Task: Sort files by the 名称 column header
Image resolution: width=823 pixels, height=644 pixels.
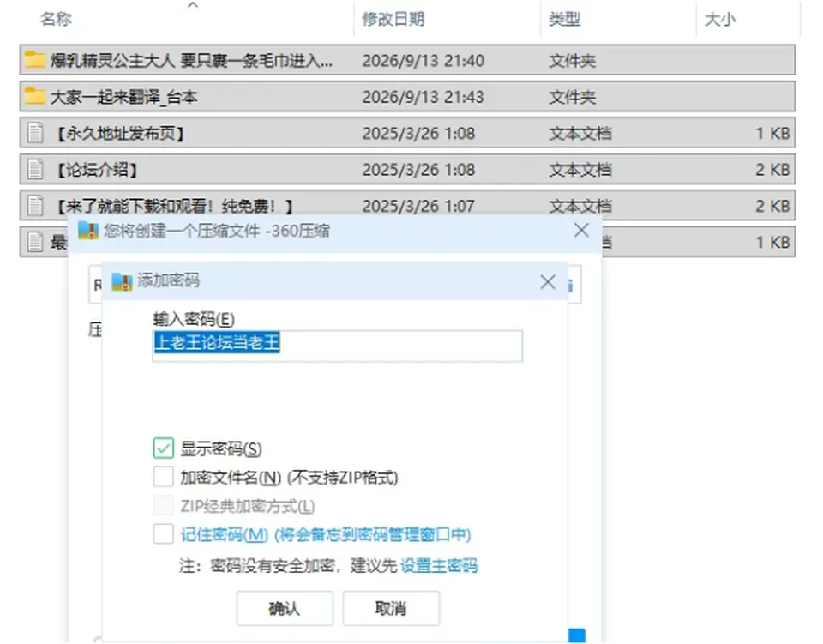Action: click(x=57, y=20)
